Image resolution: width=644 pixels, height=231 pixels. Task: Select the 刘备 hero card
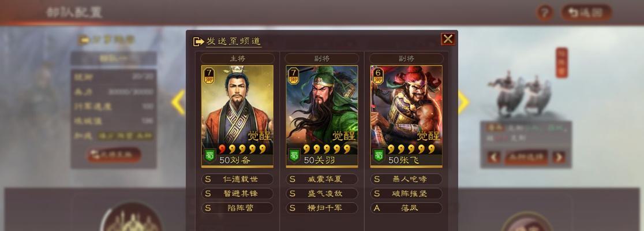(237, 116)
